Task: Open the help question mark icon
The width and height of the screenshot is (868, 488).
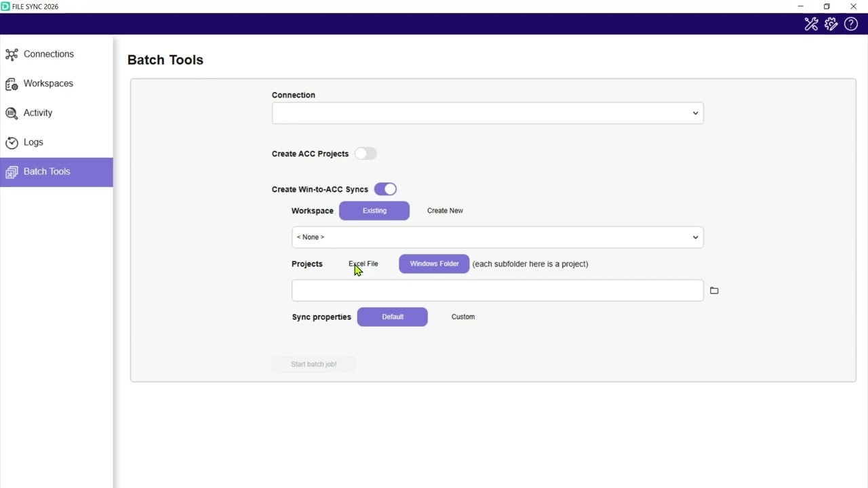Action: (x=851, y=24)
